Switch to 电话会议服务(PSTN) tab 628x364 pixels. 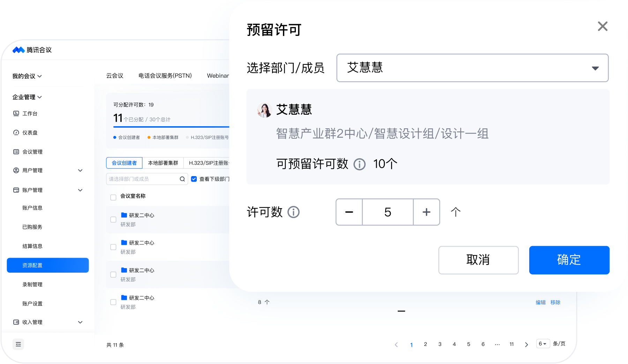165,76
